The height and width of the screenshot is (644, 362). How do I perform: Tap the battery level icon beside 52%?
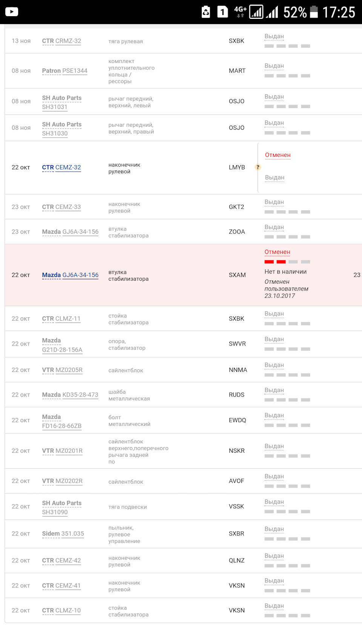point(314,12)
